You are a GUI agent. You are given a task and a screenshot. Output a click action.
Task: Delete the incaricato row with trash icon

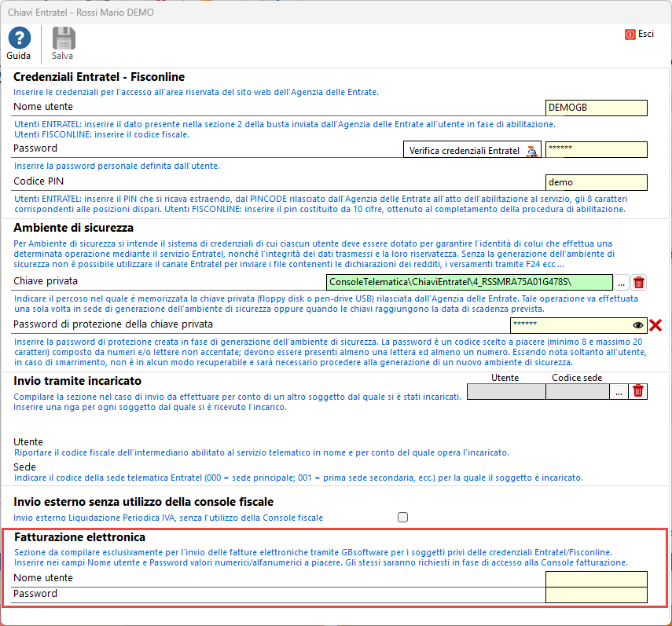point(637,391)
